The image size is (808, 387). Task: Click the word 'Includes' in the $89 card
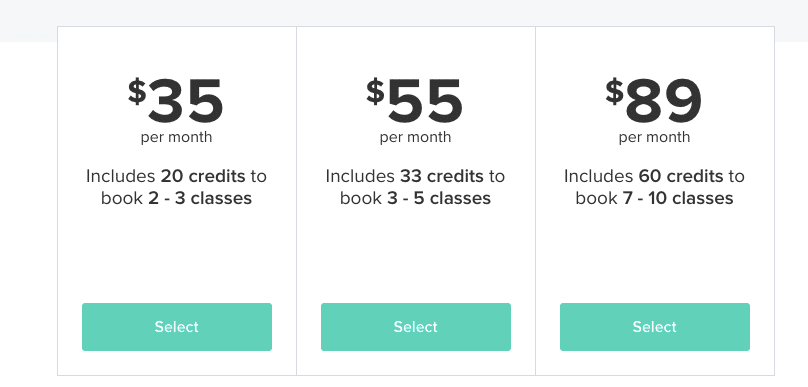coord(599,176)
